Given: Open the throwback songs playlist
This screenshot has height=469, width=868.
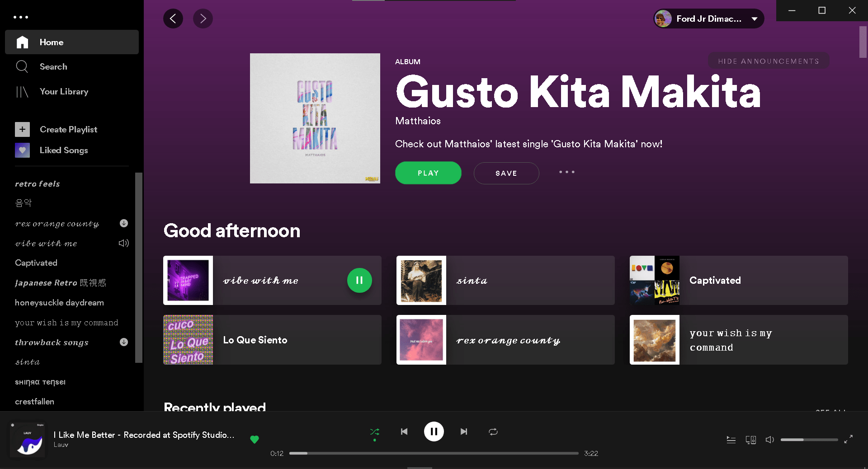Looking at the screenshot, I should pos(52,342).
